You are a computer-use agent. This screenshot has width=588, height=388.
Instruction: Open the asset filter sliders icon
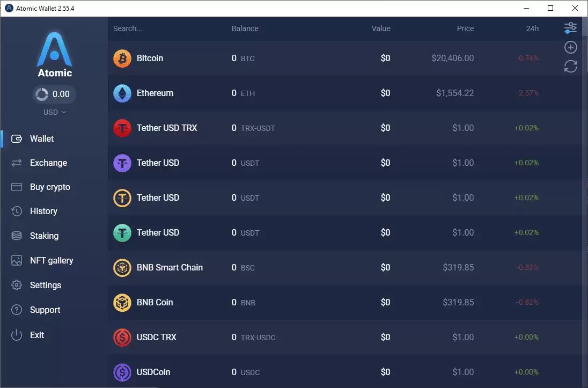(570, 27)
